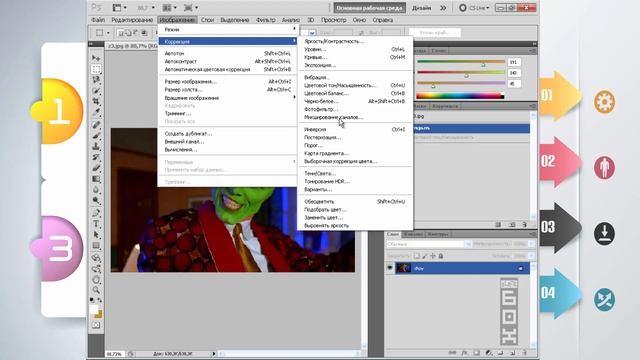Viewport: 640px width, 360px height.
Task: Choose Размер изображения... menu item
Action: coord(229,82)
